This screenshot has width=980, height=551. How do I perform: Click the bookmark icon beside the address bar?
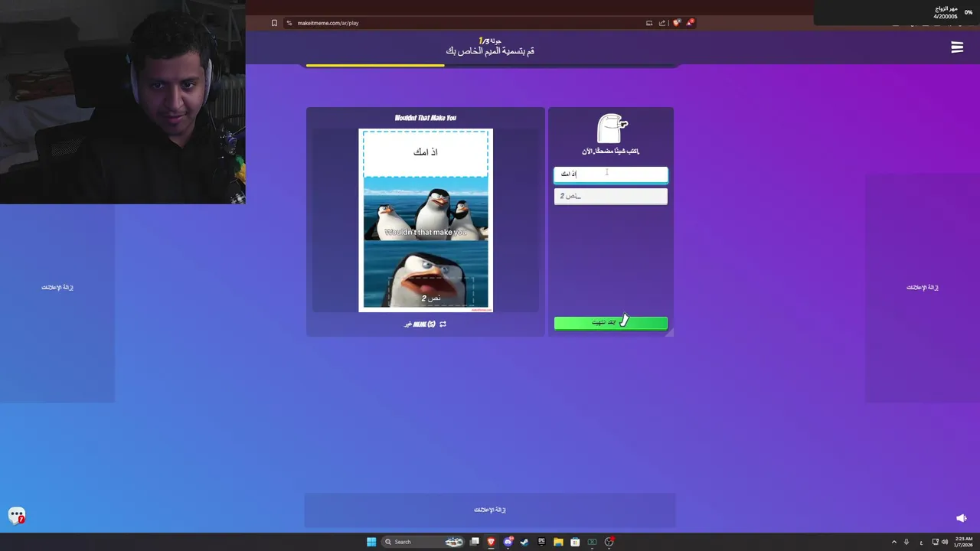(274, 23)
